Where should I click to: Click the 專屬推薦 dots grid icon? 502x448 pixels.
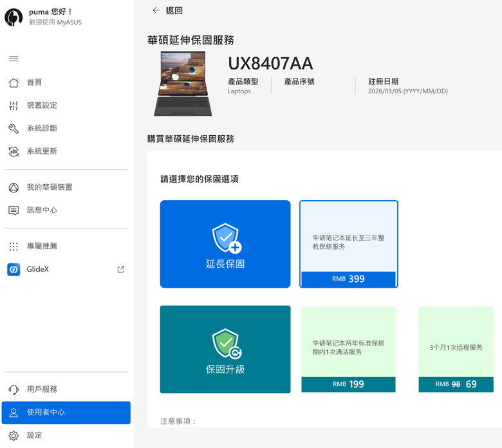pos(14,247)
